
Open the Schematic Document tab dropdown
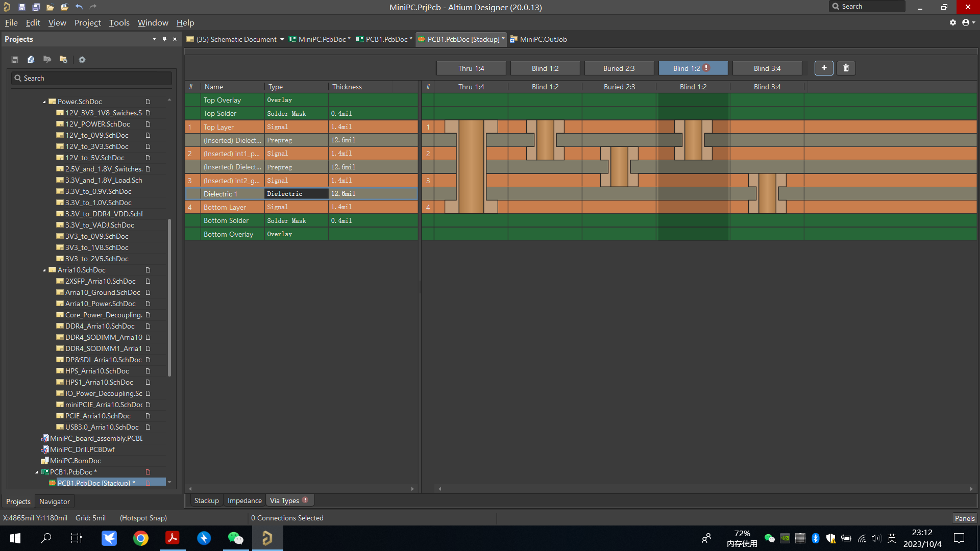[x=282, y=39]
